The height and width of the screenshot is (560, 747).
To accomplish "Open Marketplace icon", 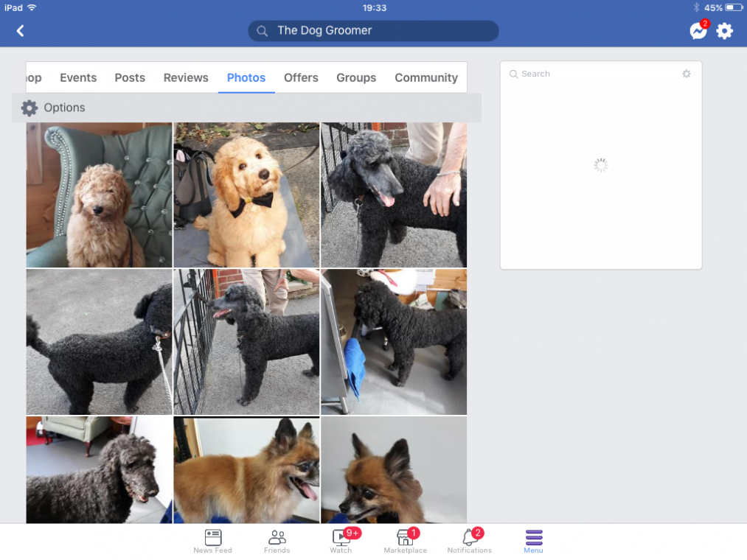I will point(405,541).
